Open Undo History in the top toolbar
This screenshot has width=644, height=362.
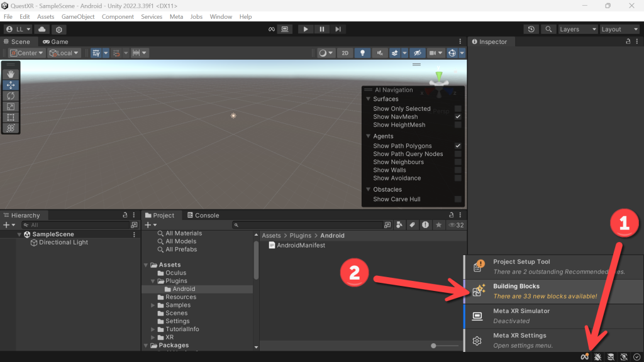(531, 29)
